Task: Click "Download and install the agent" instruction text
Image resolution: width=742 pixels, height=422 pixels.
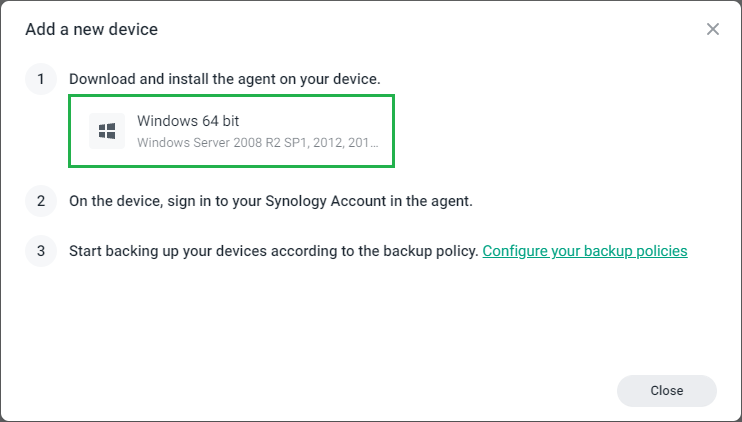Action: click(x=180, y=78)
